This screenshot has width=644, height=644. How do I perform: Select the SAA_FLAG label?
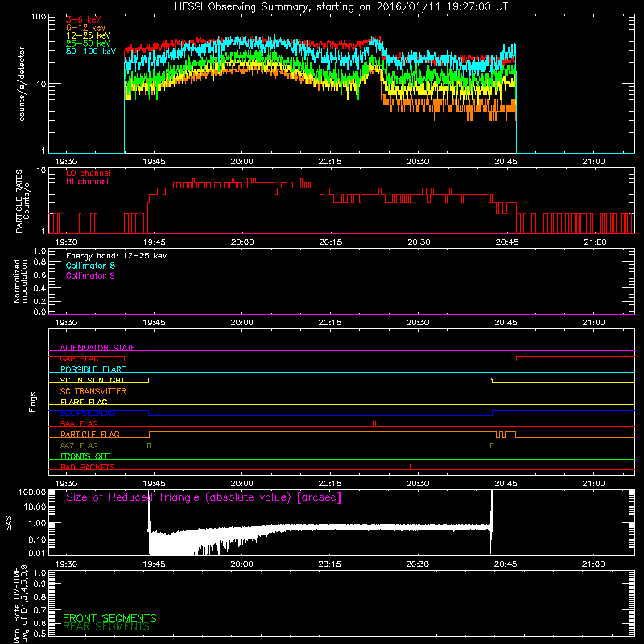tap(79, 424)
